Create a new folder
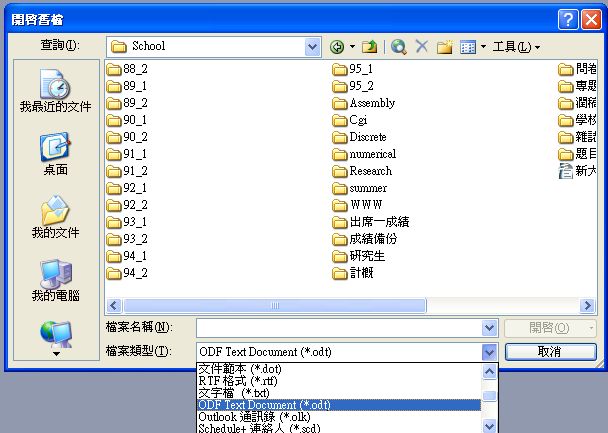The image size is (608, 433). 445,46
